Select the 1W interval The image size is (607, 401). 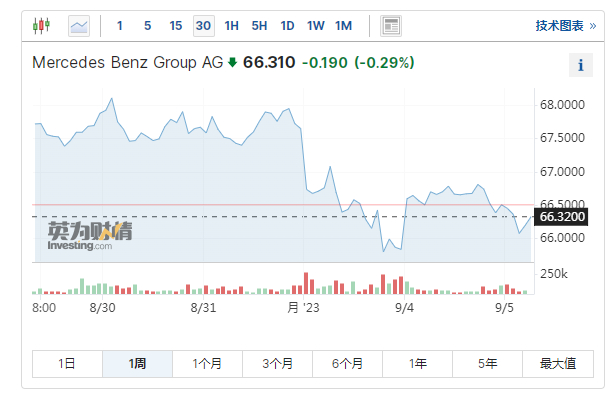point(316,25)
